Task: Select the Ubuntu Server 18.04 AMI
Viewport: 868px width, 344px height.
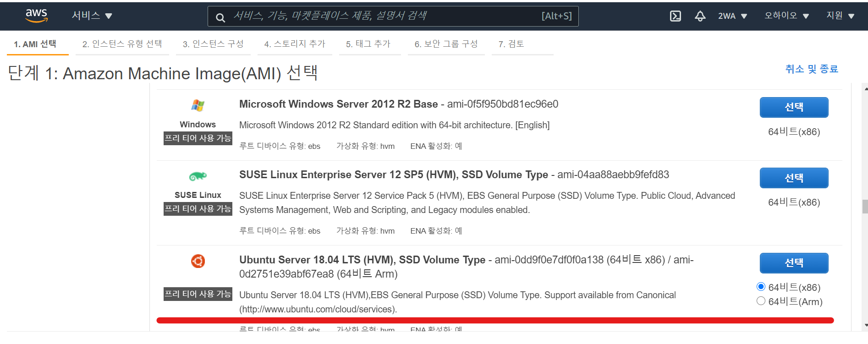Action: (x=794, y=263)
